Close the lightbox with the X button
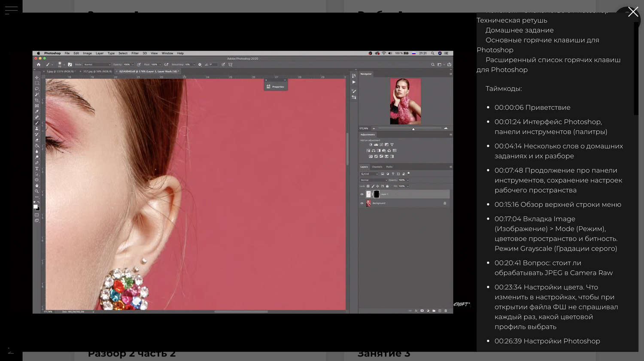Screen dimensions: 644x361 [x=633, y=12]
